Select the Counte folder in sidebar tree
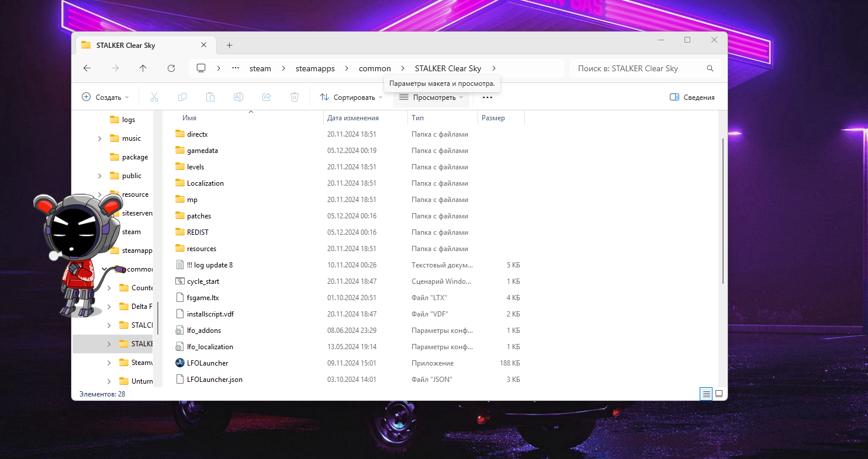Screen dimensions: 868x459 136,288
